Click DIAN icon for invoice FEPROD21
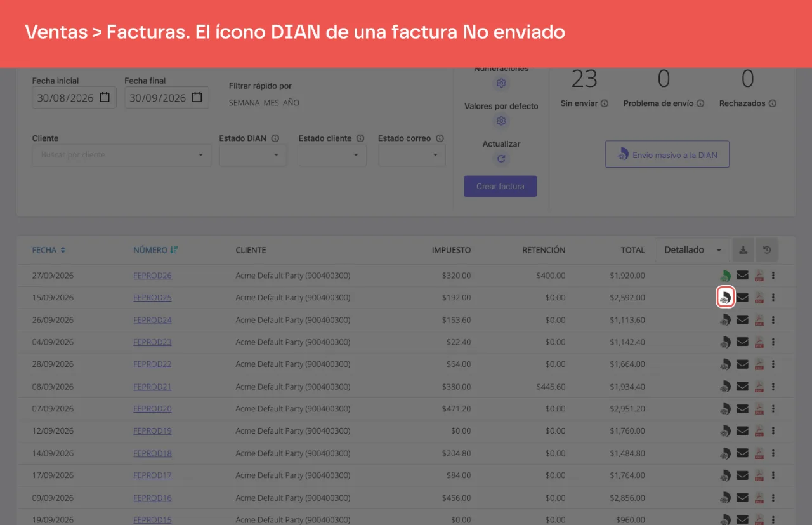The width and height of the screenshot is (812, 525). [725, 387]
